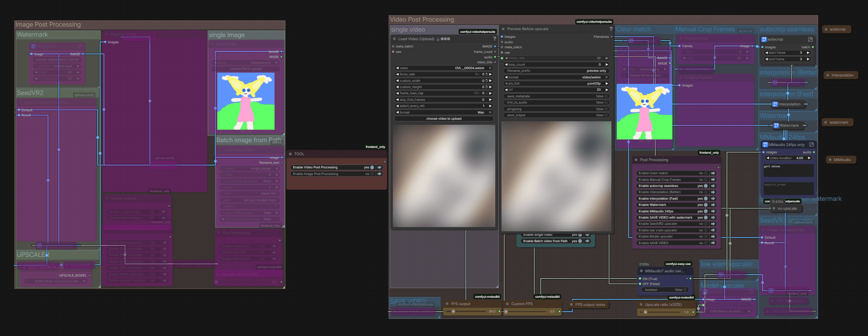Click the autocrop subgraph icon
Screen dimensions: 868x336
coord(764,39)
